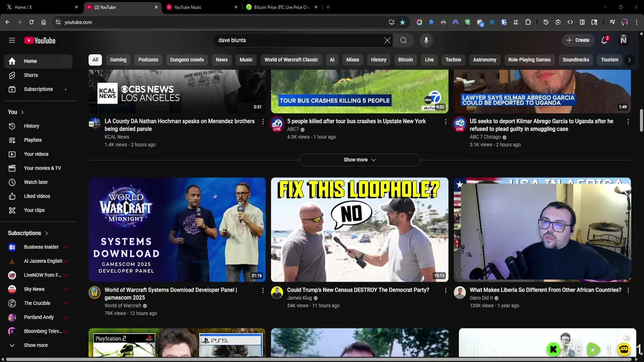Reload the page
The width and height of the screenshot is (644, 362).
click(31, 22)
